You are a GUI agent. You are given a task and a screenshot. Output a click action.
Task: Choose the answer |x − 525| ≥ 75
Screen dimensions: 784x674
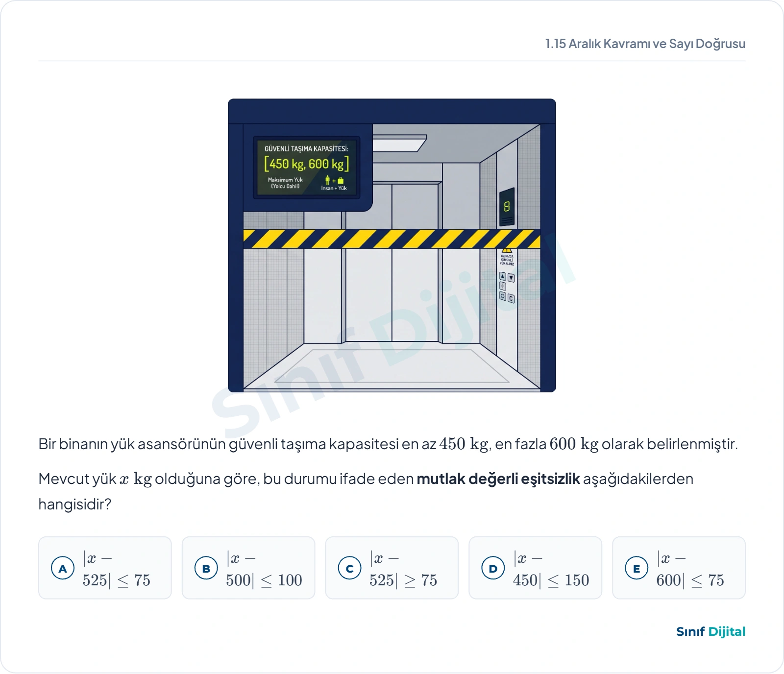[x=392, y=568]
